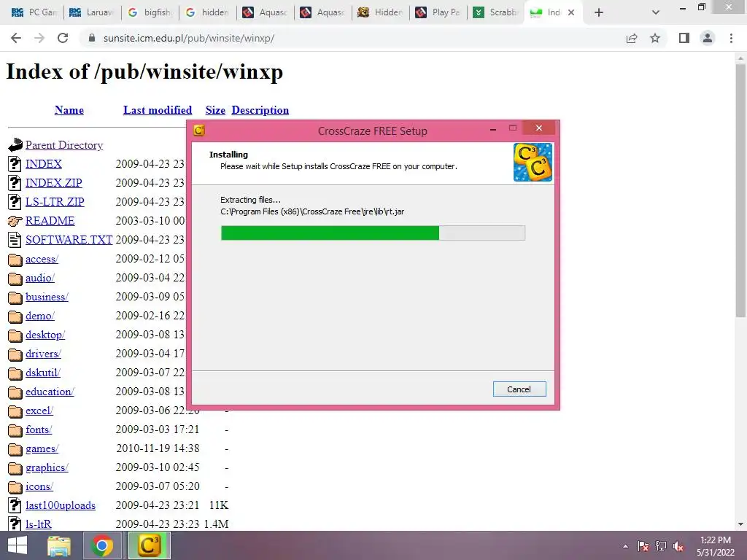The image size is (747, 560).
Task: Switch to the PC Games tab
Action: coord(34,12)
